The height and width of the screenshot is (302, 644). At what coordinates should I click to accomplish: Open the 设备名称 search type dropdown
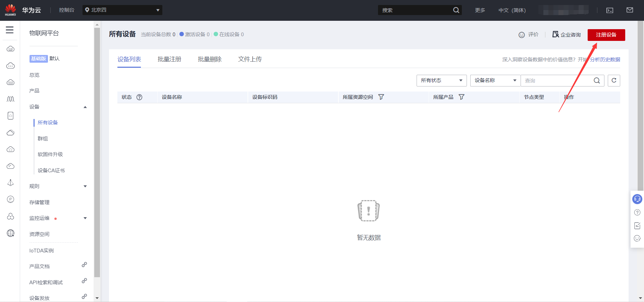coord(495,80)
